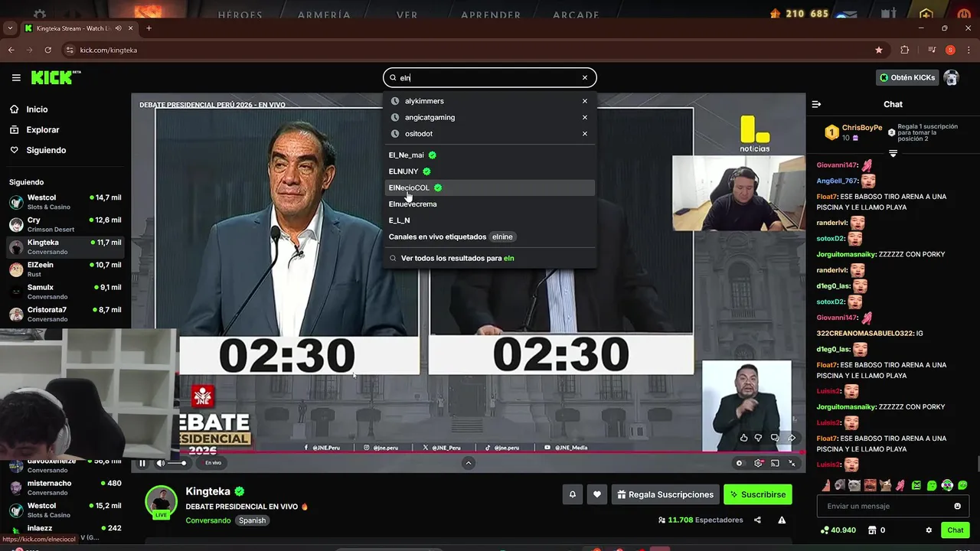
Task: Go to Explorar in sidebar
Action: pos(42,130)
